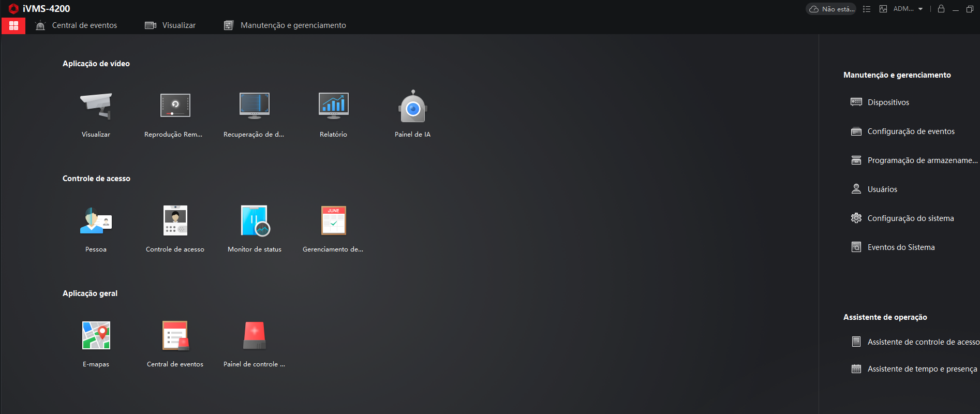Open the Pessoa management icon
Image resolution: width=980 pixels, height=414 pixels.
pyautogui.click(x=96, y=221)
